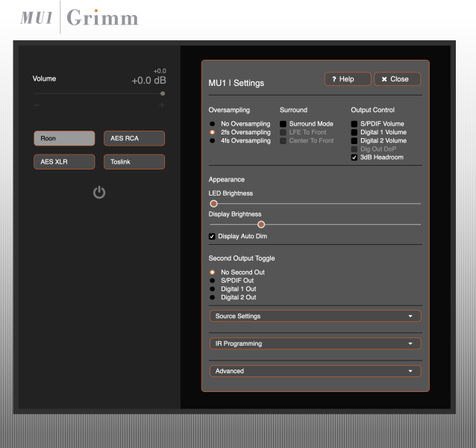Screen dimensions: 476x448
Task: Enable Digital 2 Volume checkbox
Action: (x=354, y=140)
